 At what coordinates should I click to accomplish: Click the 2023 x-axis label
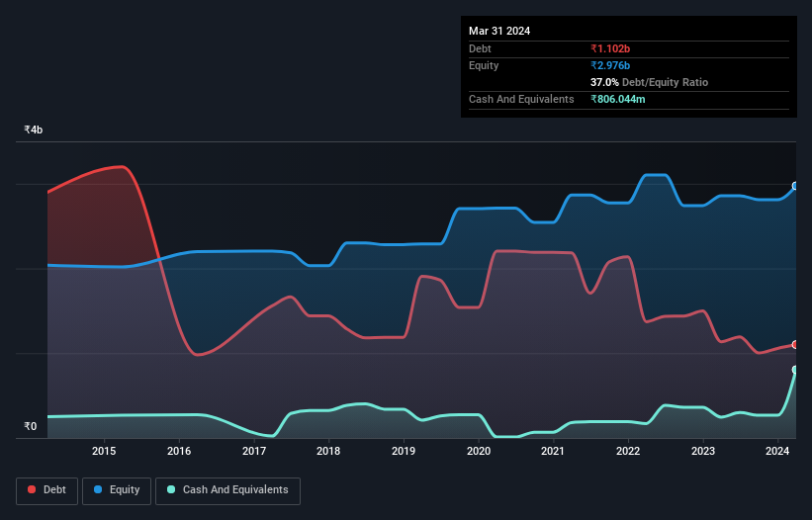pos(703,451)
